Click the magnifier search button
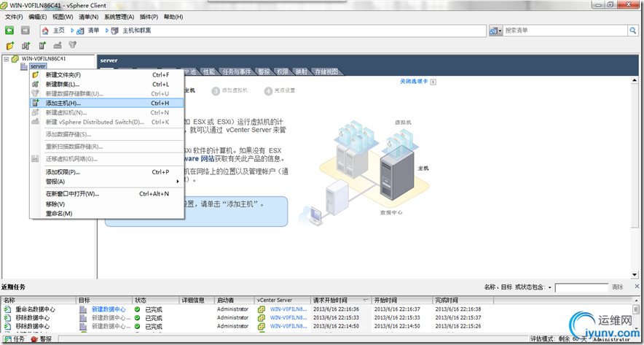The image size is (644, 345). 633,31
